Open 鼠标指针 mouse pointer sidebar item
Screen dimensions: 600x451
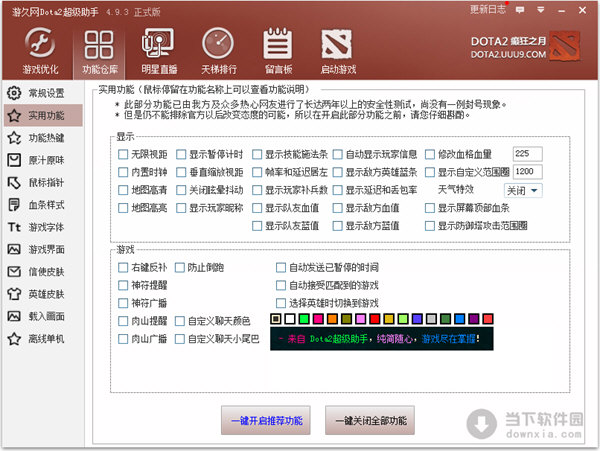point(38,182)
